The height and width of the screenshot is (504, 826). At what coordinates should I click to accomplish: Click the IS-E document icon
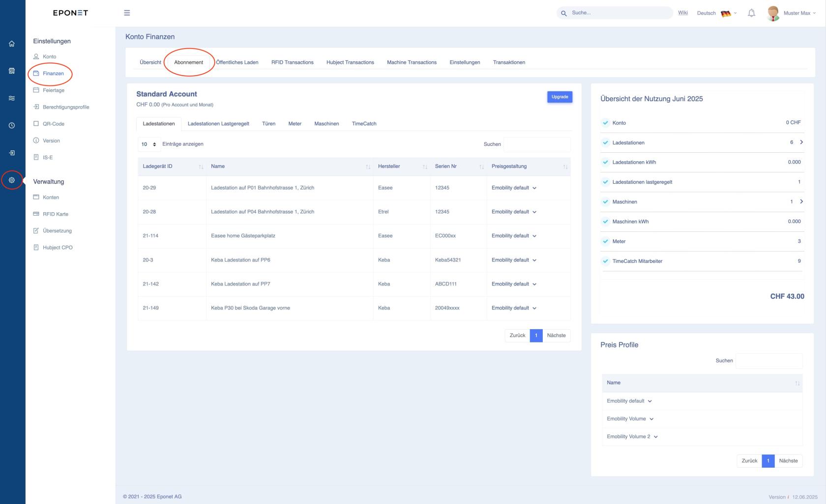pyautogui.click(x=36, y=157)
